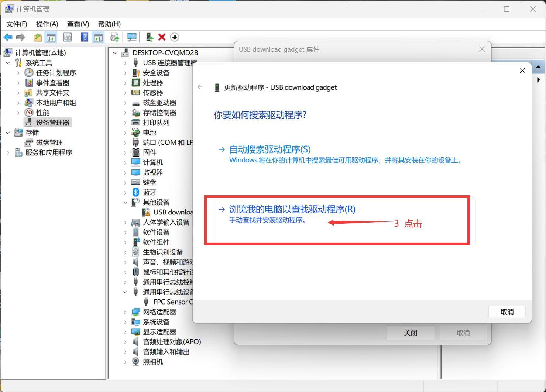Viewport: 546px width, 392px height.
Task: Select 设备管理器 in the left tree
Action: pyautogui.click(x=52, y=123)
